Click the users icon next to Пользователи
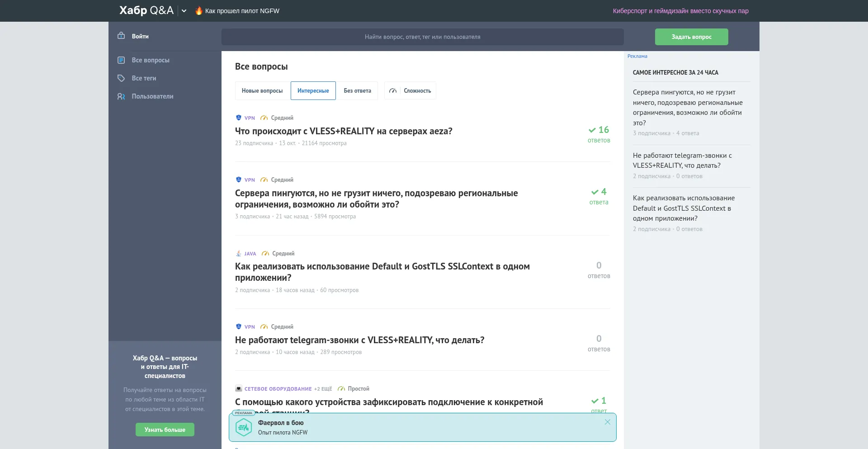 click(121, 96)
